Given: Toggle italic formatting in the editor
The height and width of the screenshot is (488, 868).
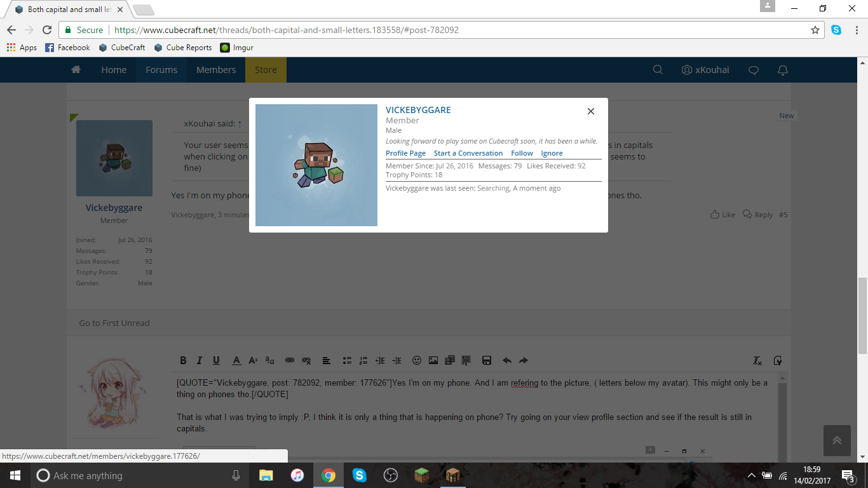Looking at the screenshot, I should [200, 360].
